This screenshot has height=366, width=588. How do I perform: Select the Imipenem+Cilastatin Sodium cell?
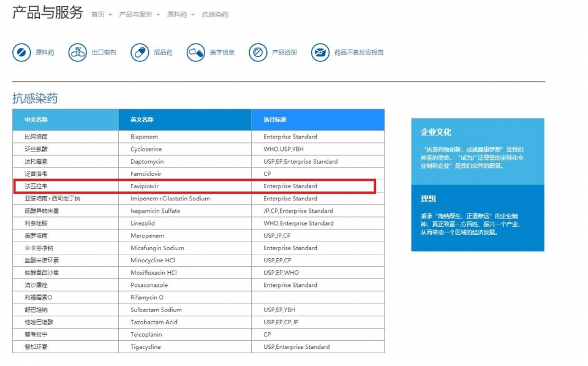(185, 199)
